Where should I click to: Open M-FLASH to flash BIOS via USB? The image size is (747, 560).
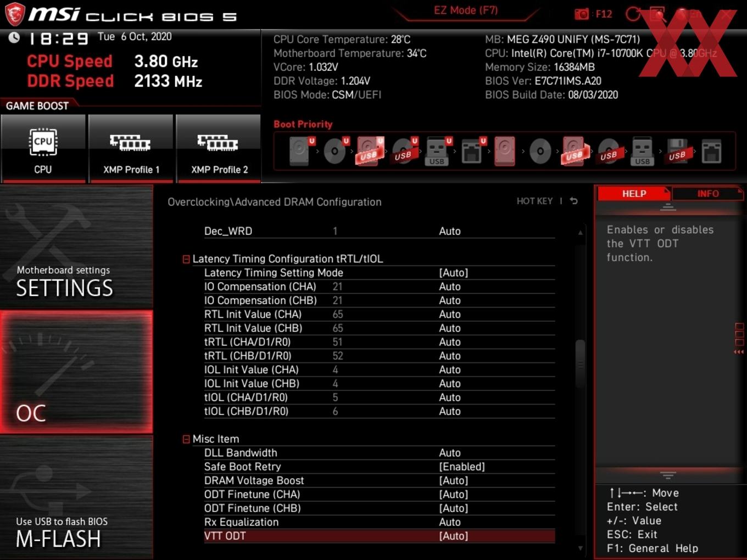coord(76,497)
